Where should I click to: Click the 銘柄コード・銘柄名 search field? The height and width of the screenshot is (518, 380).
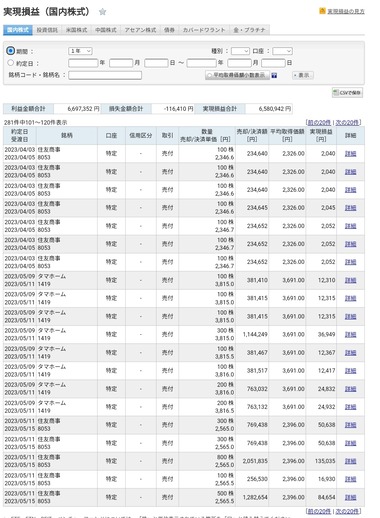tap(105, 75)
